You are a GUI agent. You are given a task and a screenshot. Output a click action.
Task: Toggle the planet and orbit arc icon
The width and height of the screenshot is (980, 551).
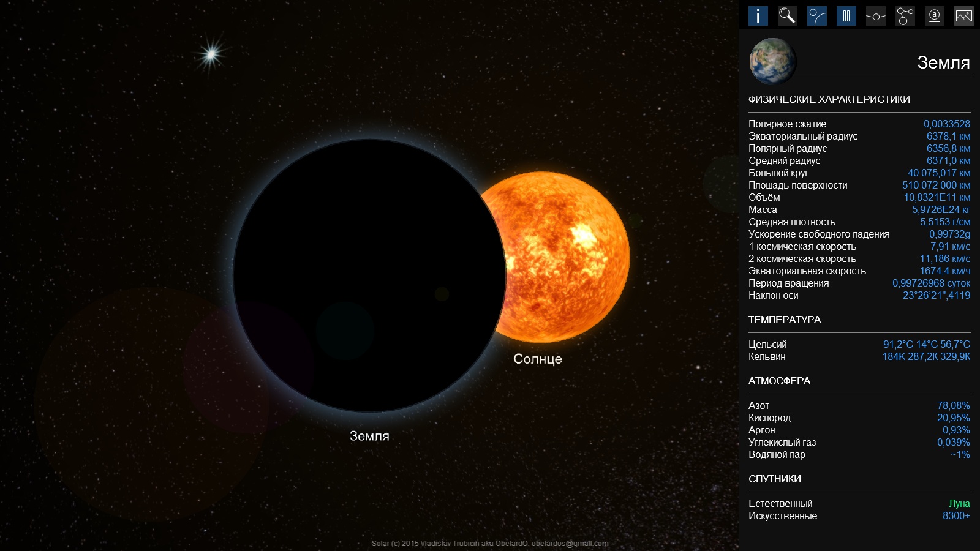tap(817, 16)
